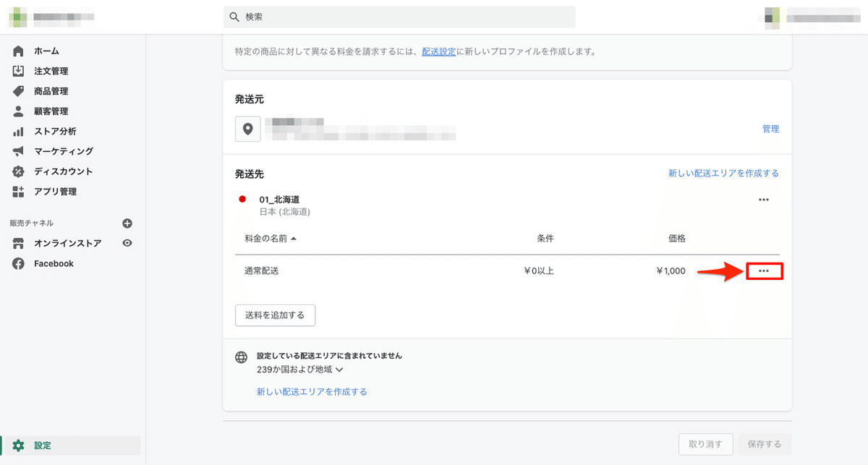Click top 新しい配送エリアを作成する link beside 発送先
Screen dimensions: 868x465
pyautogui.click(x=723, y=174)
